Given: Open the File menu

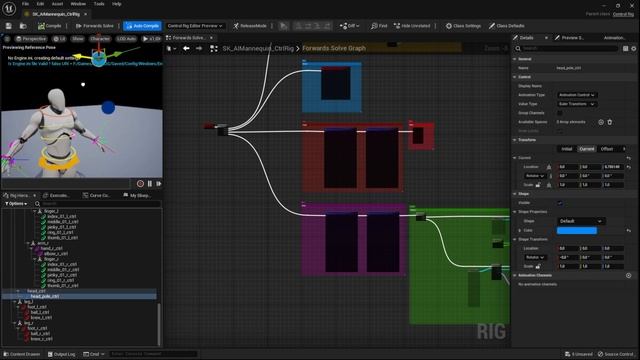Looking at the screenshot, I should 25,4.
